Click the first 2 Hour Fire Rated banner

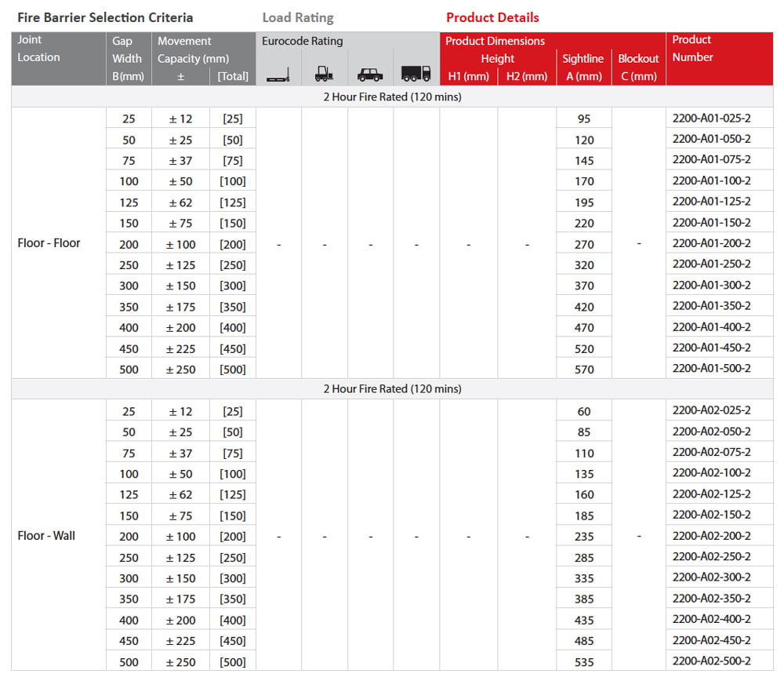click(x=392, y=97)
